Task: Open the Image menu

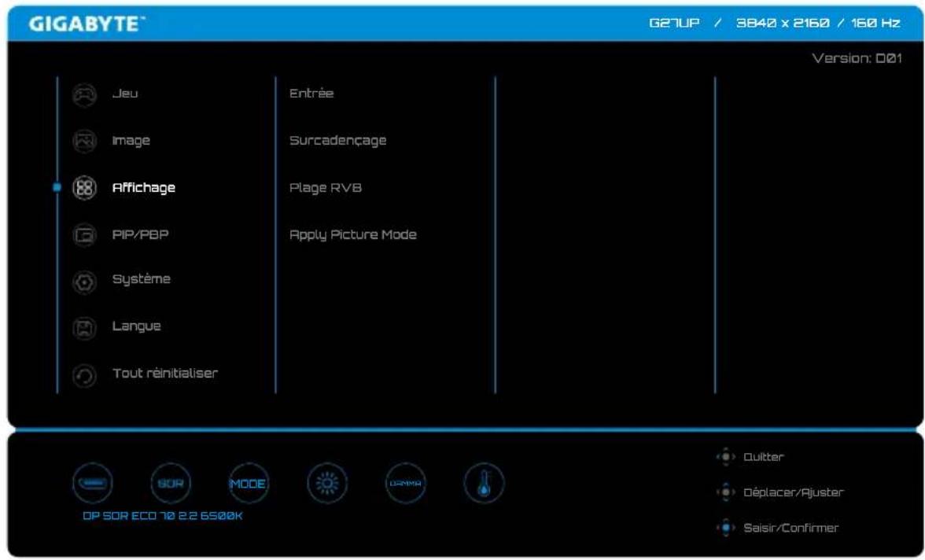Action: click(x=131, y=141)
